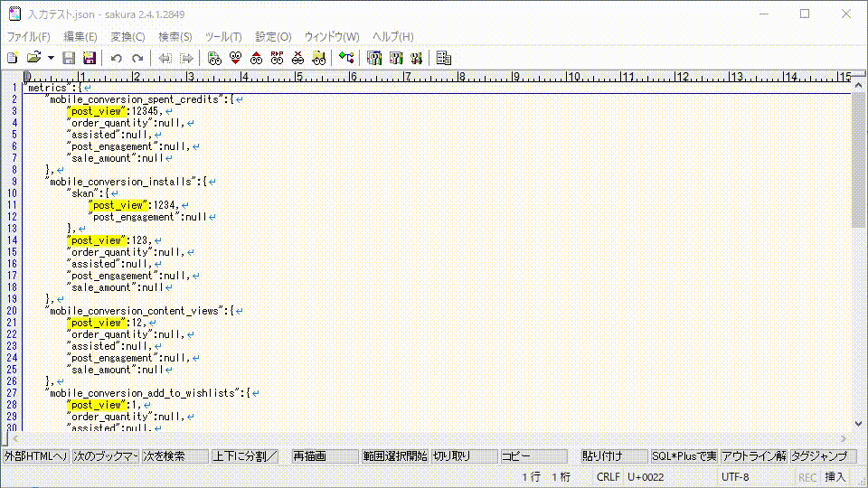Click the Save As floppy icon

click(x=90, y=58)
